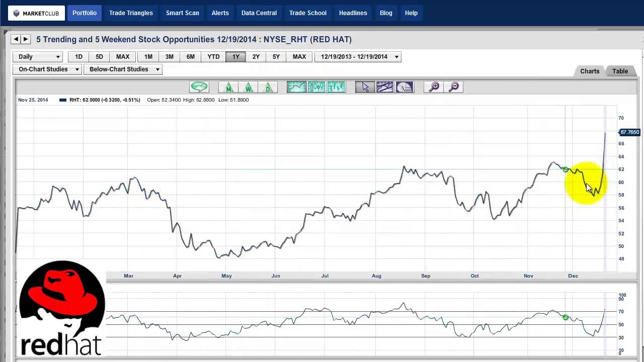The width and height of the screenshot is (644, 362).
Task: Select the 2Y range button
Action: tap(256, 57)
